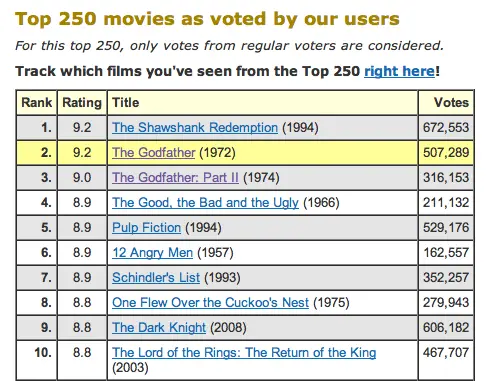The image size is (494, 381).
Task: Click the Title column header
Action: coord(262,102)
